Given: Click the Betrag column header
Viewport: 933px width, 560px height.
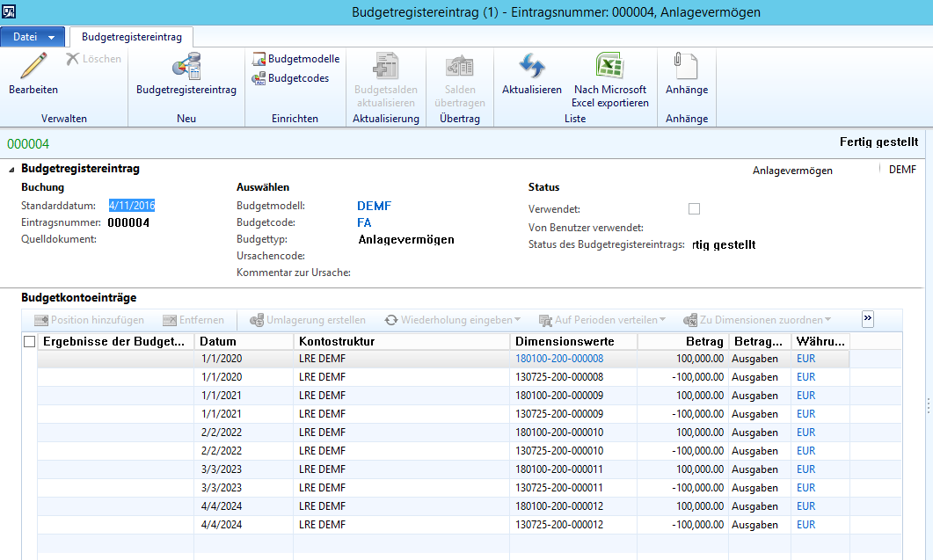Looking at the screenshot, I should click(683, 341).
